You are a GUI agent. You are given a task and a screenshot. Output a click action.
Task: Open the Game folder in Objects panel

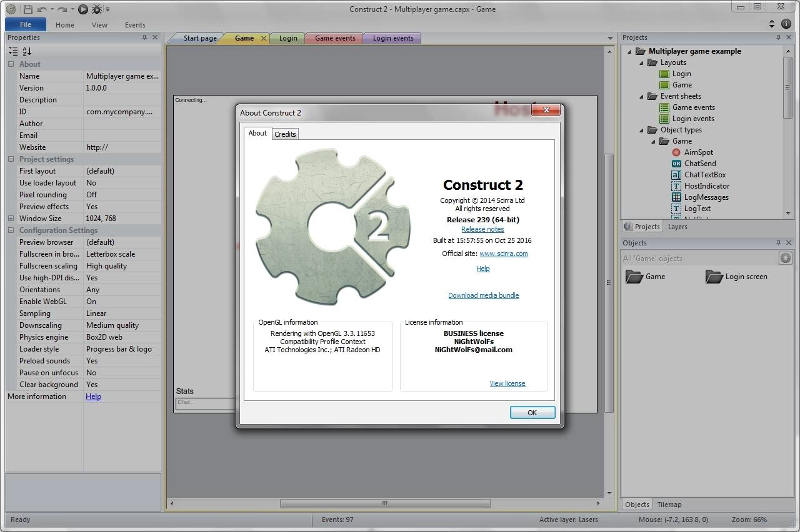645,277
